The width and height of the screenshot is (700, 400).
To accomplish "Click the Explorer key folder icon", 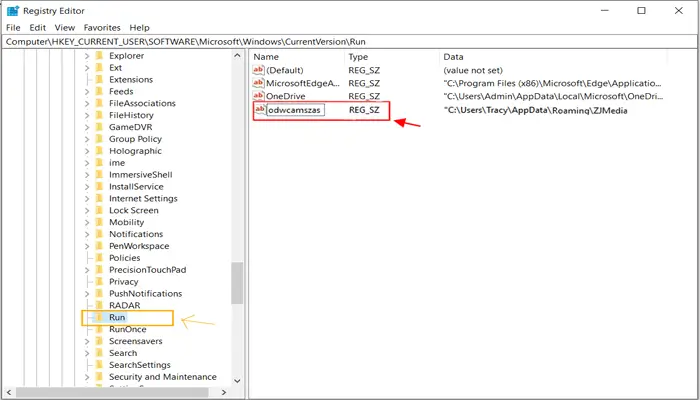I will click(x=98, y=56).
